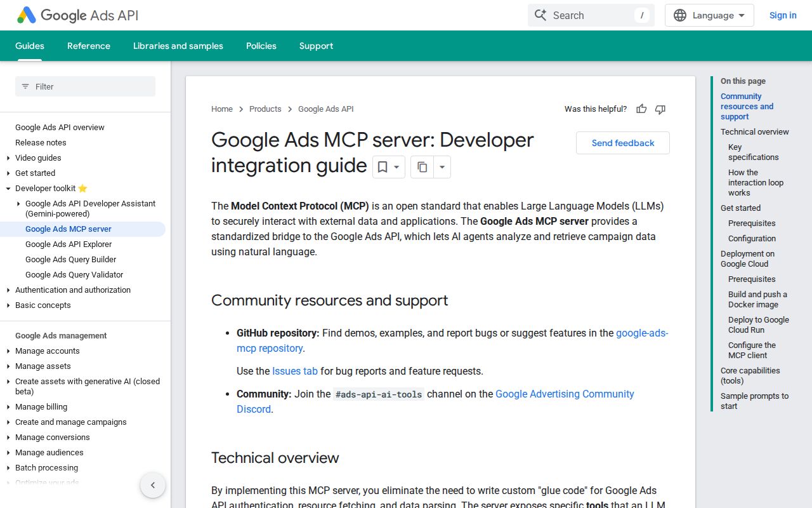The width and height of the screenshot is (812, 508).
Task: Expand Google Ads API Developer Assistant item
Action: pos(18,204)
